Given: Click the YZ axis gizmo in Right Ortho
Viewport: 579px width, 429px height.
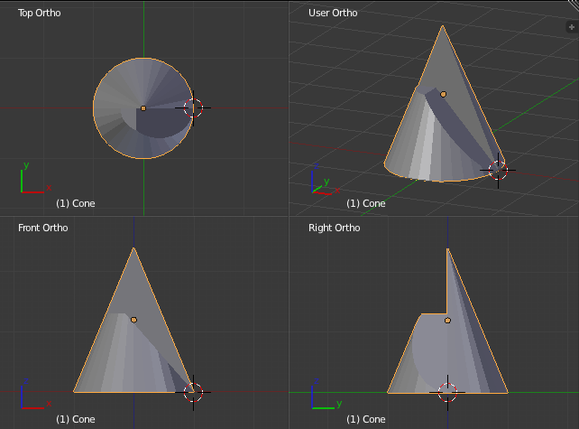Looking at the screenshot, I should click(x=327, y=393).
